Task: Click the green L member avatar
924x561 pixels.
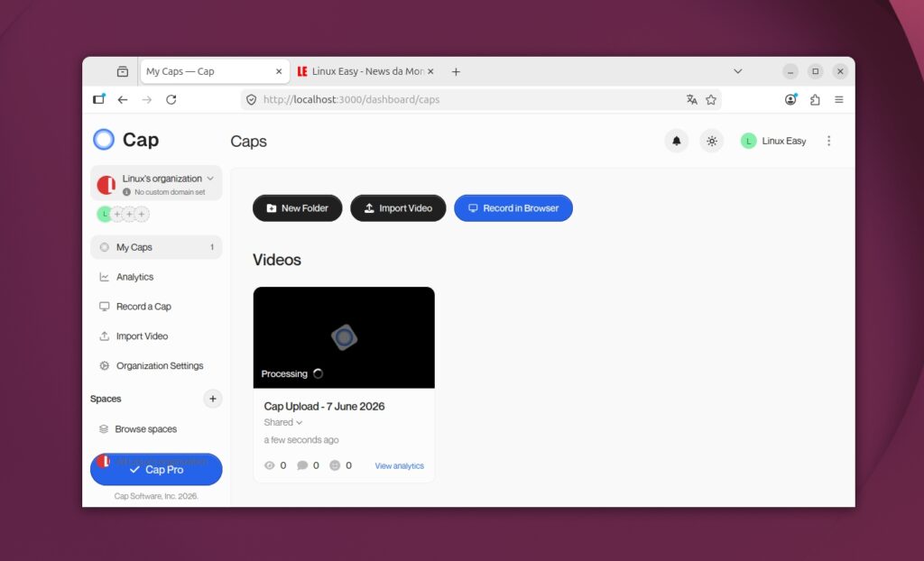Action: [105, 214]
